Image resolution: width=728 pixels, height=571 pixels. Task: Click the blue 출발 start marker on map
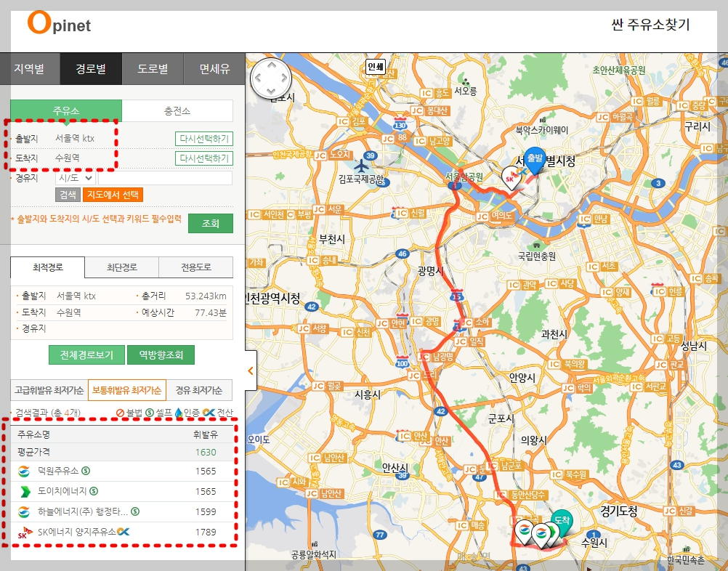click(535, 160)
